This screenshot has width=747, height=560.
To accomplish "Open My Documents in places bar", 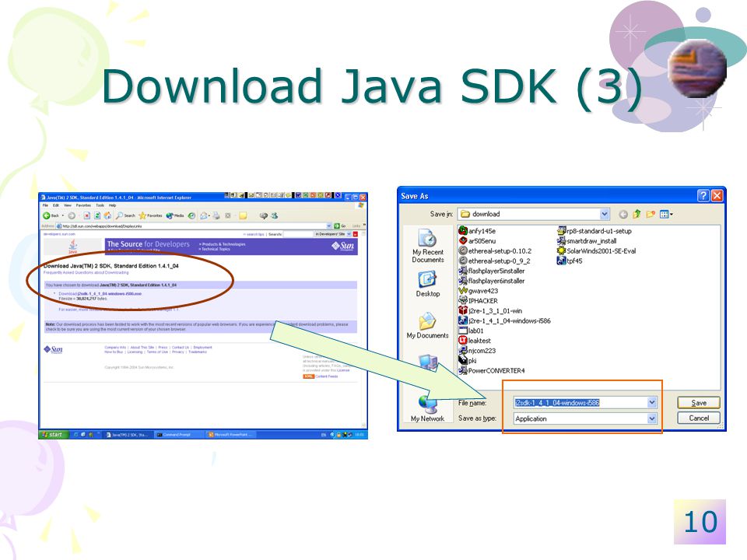I will 427,326.
